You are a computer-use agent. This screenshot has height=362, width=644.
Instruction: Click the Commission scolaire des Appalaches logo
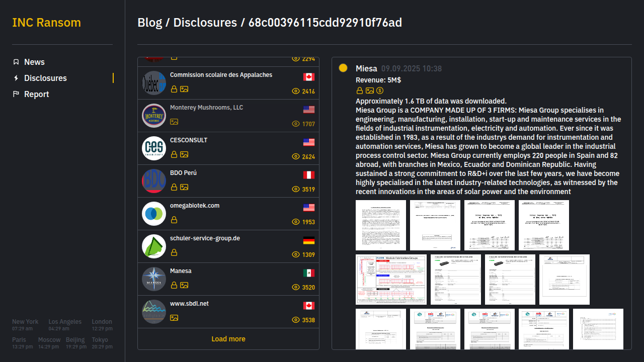154,83
